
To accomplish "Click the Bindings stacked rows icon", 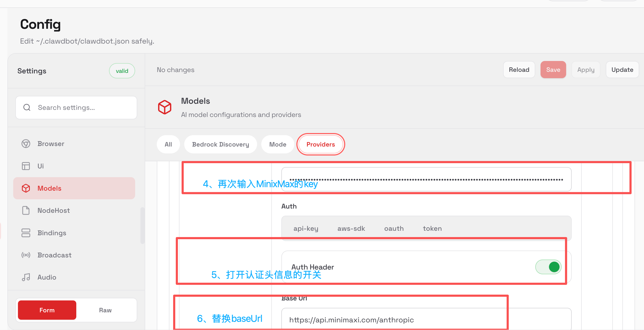I will tap(26, 233).
